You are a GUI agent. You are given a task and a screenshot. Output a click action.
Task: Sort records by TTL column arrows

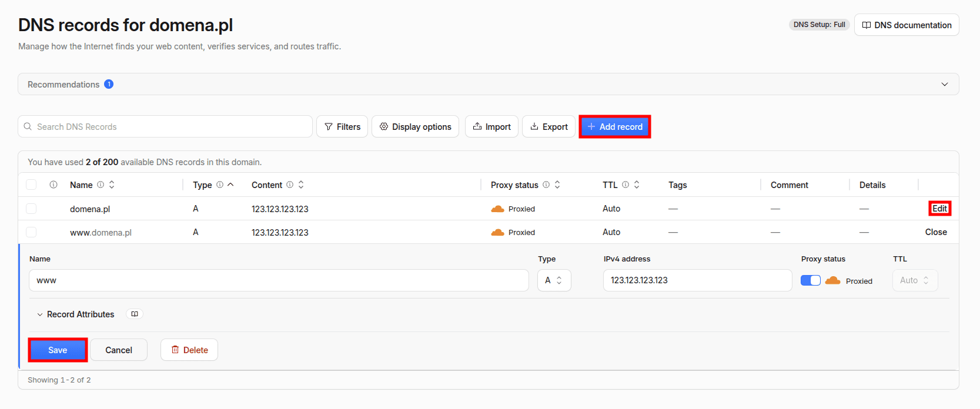(637, 185)
